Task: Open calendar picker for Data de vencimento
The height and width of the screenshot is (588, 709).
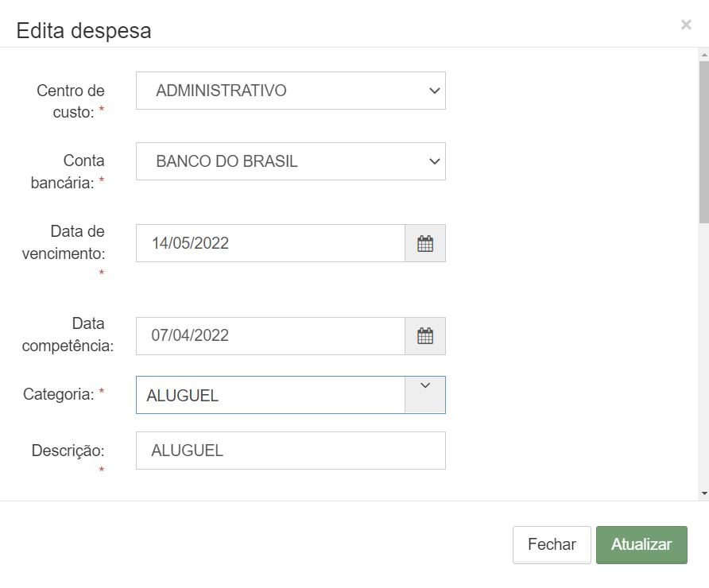Action: click(425, 244)
